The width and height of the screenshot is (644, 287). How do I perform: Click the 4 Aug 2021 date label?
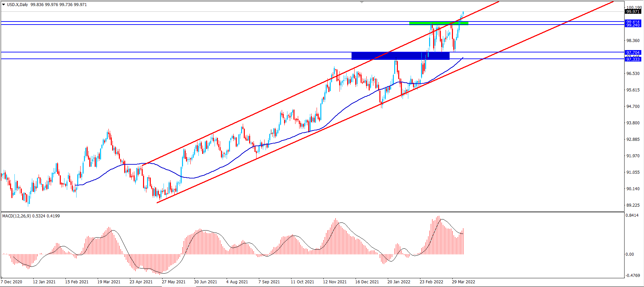(237, 282)
